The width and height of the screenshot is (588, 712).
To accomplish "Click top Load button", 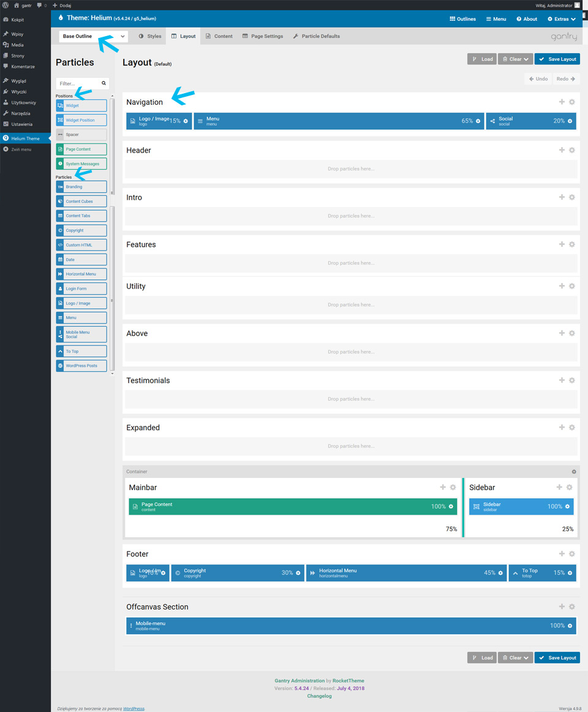I will tap(482, 59).
